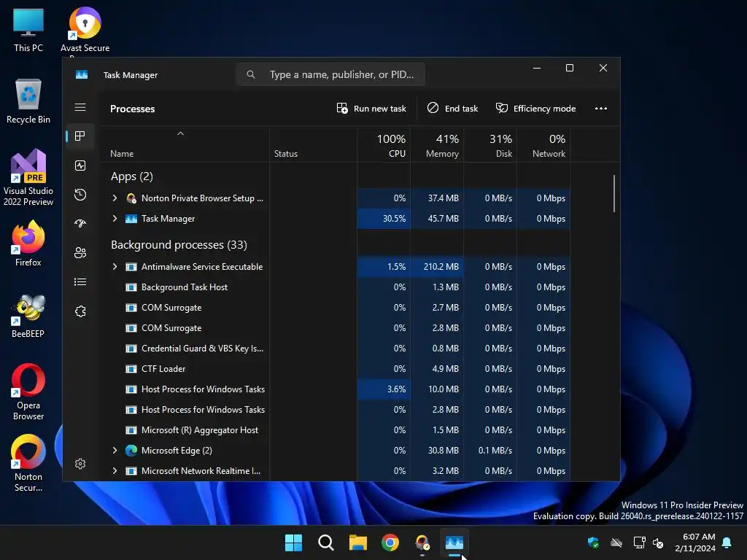Click Norton browser setup taskbar icon
The width and height of the screenshot is (747, 560).
click(422, 542)
